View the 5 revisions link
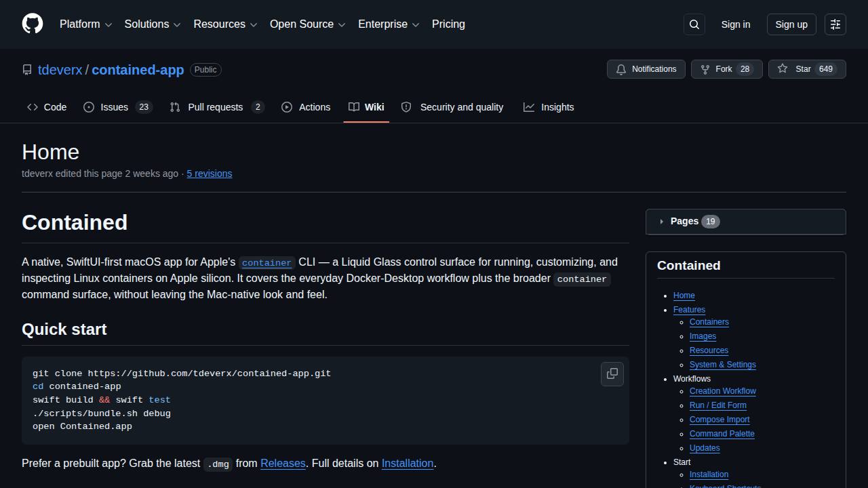868x488 pixels. tap(210, 174)
